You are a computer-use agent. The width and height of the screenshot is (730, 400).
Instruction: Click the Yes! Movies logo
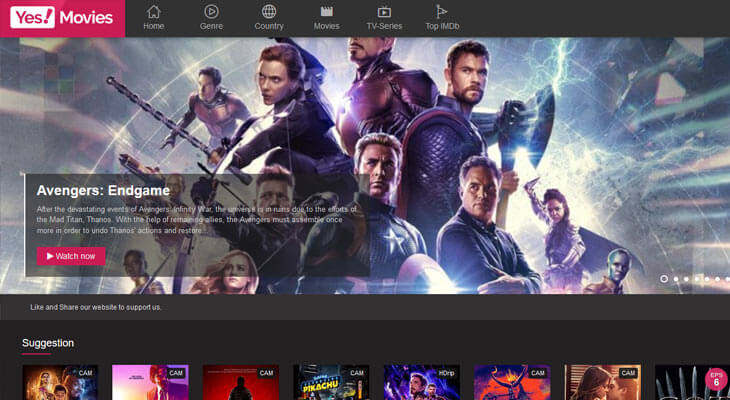tap(62, 18)
